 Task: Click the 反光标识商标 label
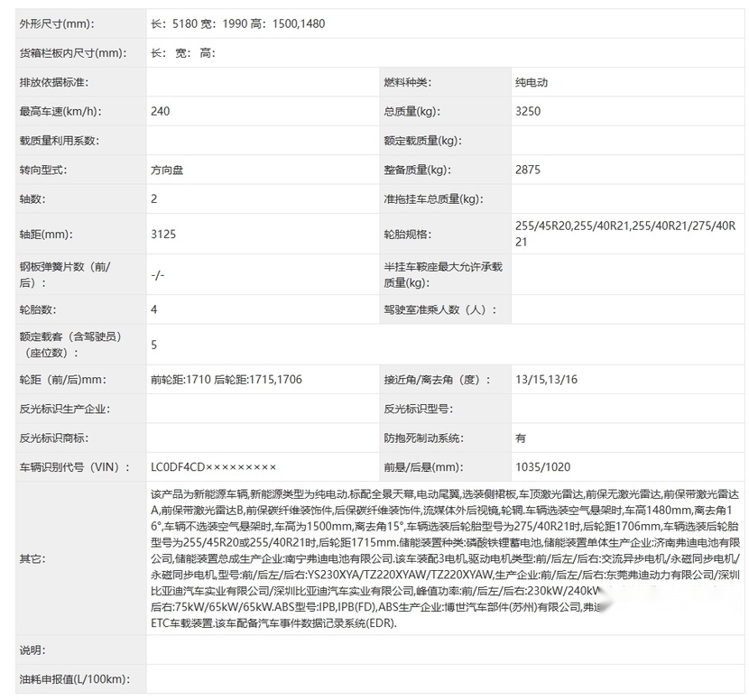54,437
